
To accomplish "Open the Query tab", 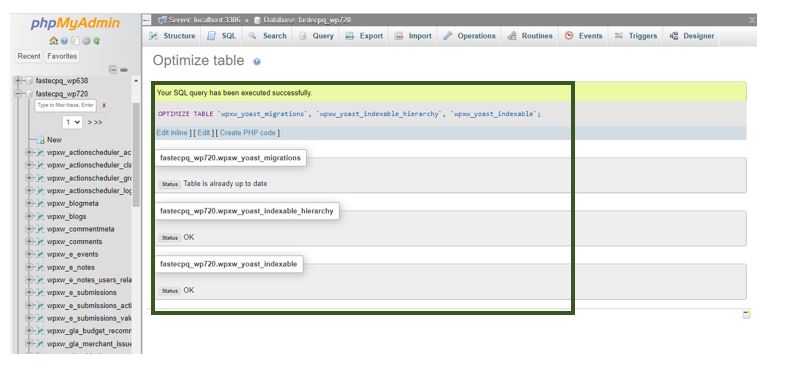I will (316, 36).
